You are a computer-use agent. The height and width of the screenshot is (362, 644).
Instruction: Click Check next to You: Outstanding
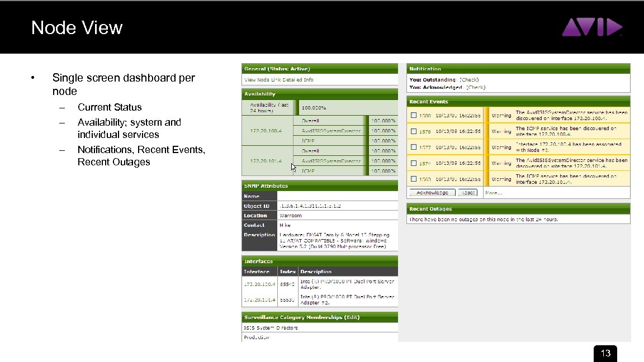pos(470,79)
